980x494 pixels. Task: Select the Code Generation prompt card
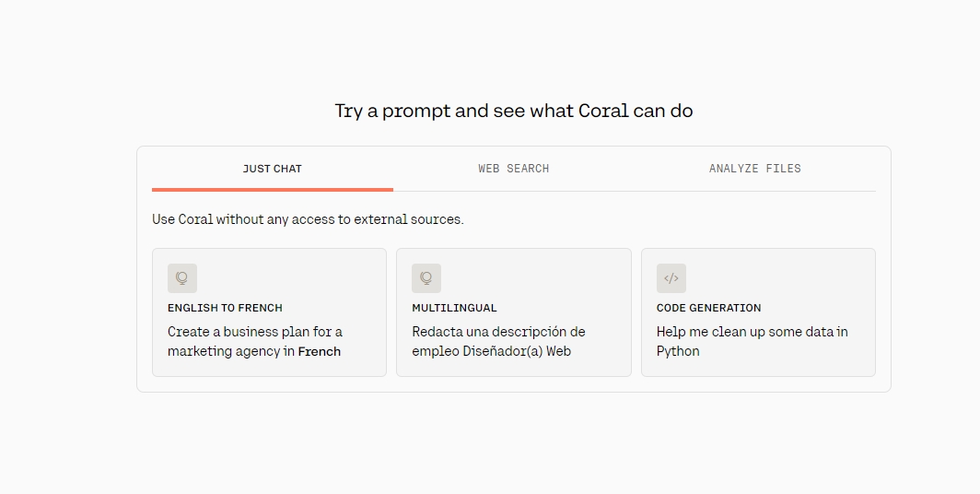pos(758,312)
